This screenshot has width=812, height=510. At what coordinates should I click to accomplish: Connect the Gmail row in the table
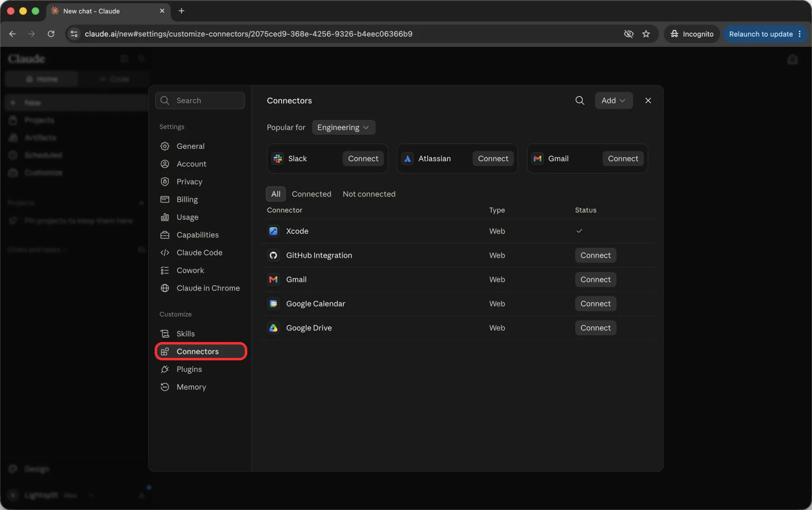(x=595, y=279)
